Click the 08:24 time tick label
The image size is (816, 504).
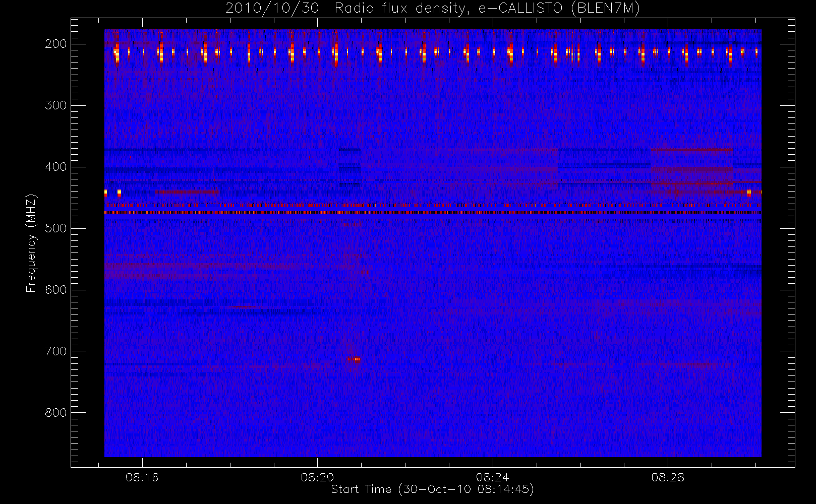click(x=492, y=477)
